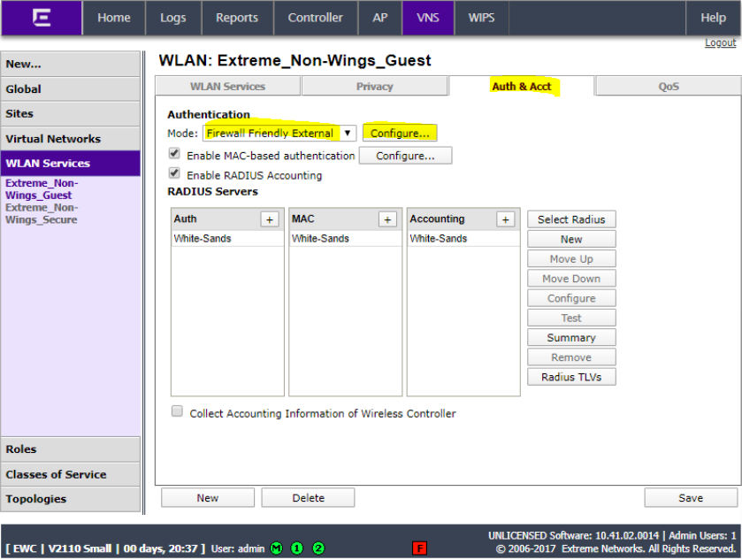Open the Controller menu
Screen dimensions: 742x560
[x=315, y=18]
